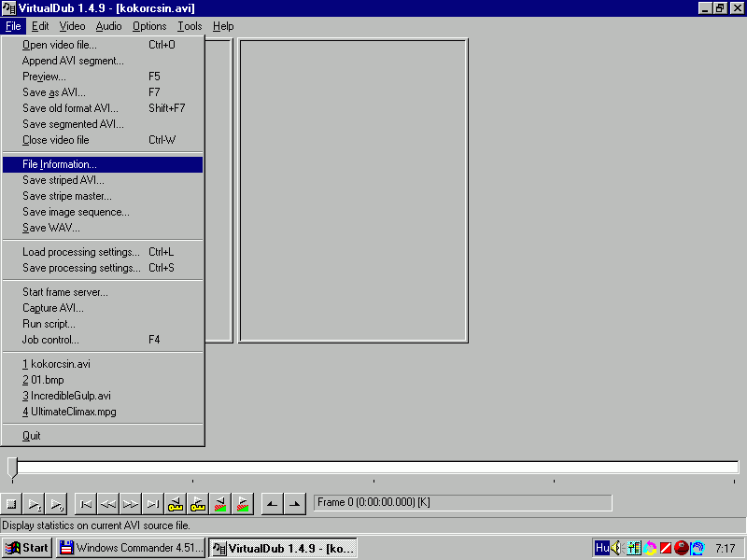This screenshot has width=747, height=560.
Task: Click the blue swirl tray icon
Action: (x=698, y=548)
